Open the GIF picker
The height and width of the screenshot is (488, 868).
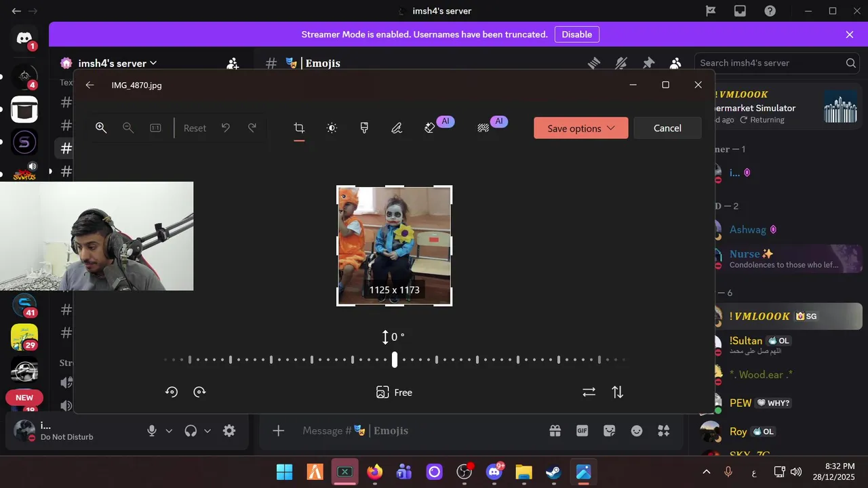582,430
